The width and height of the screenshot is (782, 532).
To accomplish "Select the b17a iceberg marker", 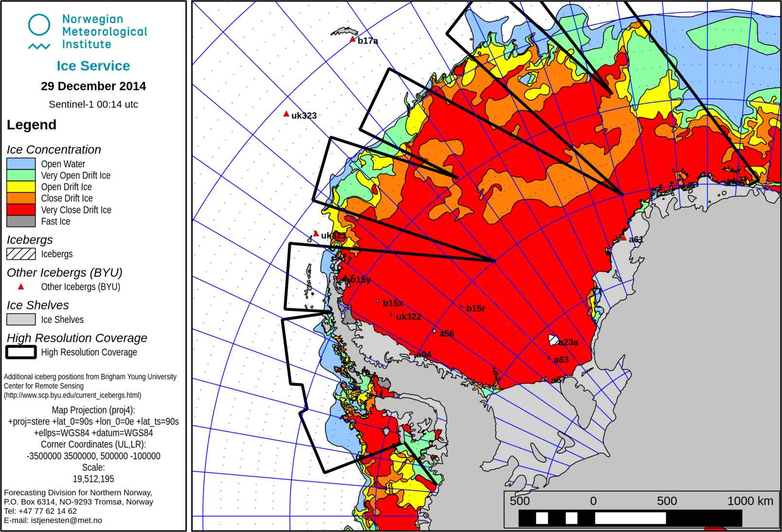I will coord(353,39).
